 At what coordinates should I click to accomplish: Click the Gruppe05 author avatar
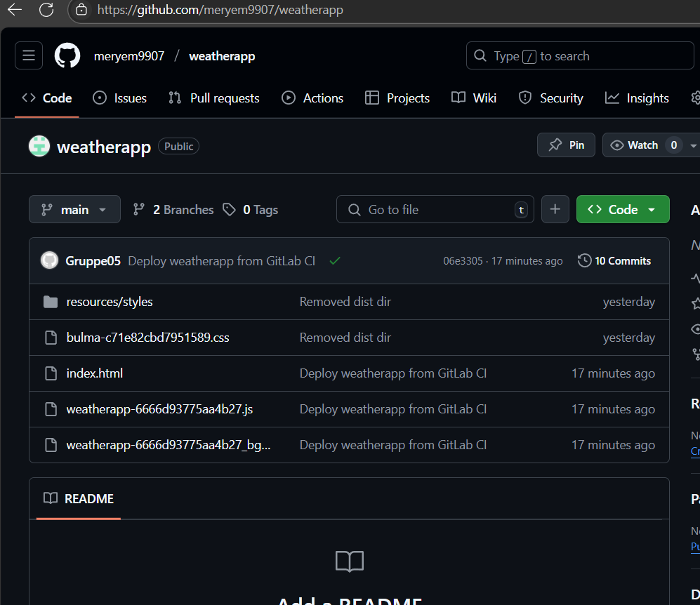click(x=50, y=260)
